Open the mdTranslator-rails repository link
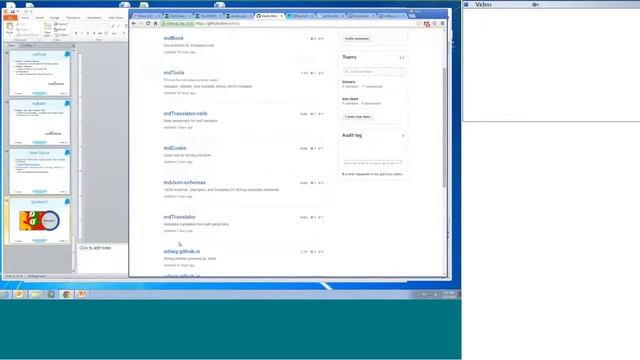The width and height of the screenshot is (640, 360). pos(185,113)
